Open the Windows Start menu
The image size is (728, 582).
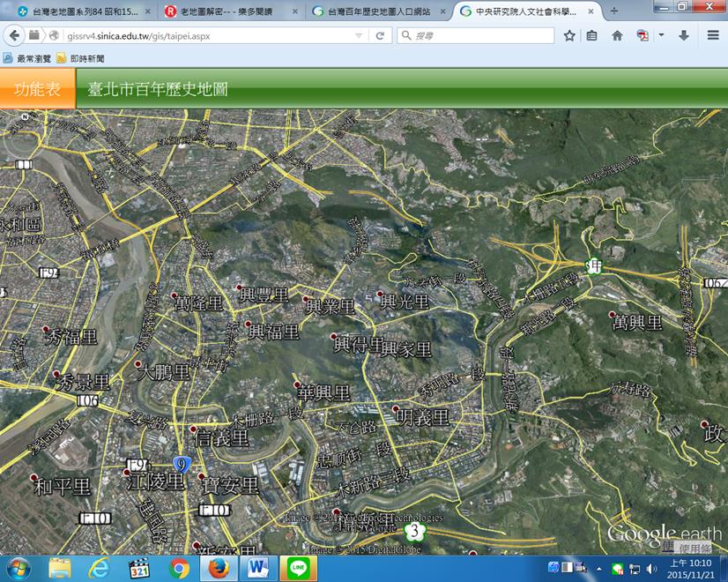[18, 569]
